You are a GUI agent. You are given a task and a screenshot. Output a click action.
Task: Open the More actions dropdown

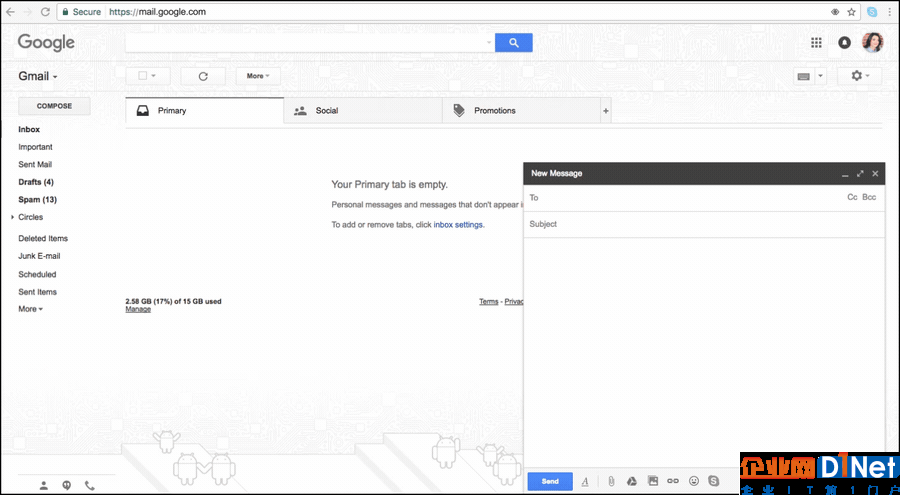point(258,76)
